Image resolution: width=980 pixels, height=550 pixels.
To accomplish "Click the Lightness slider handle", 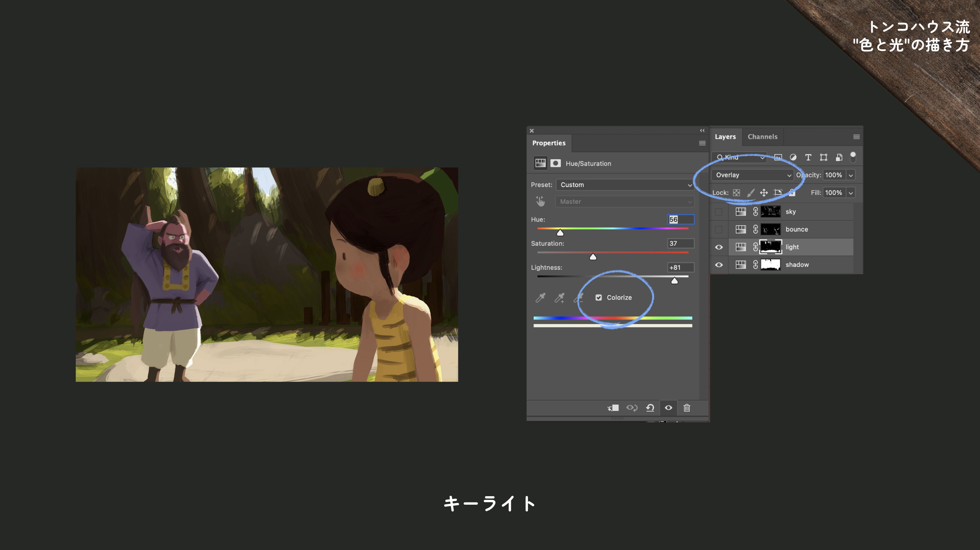I will tap(674, 281).
